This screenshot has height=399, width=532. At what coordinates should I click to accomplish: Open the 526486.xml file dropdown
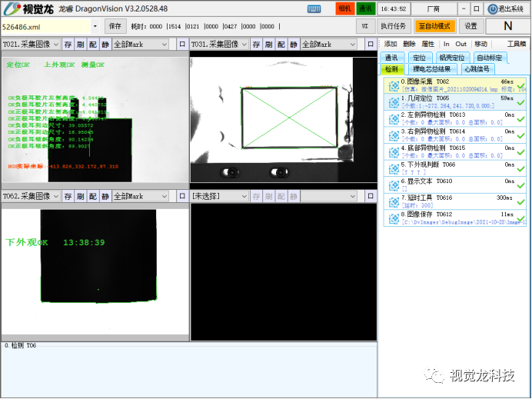click(x=95, y=27)
